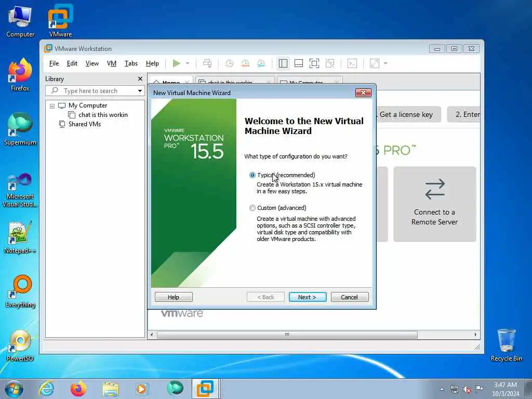Click the console view toolbar icon
Viewport: 532px width, 399px height.
352,63
